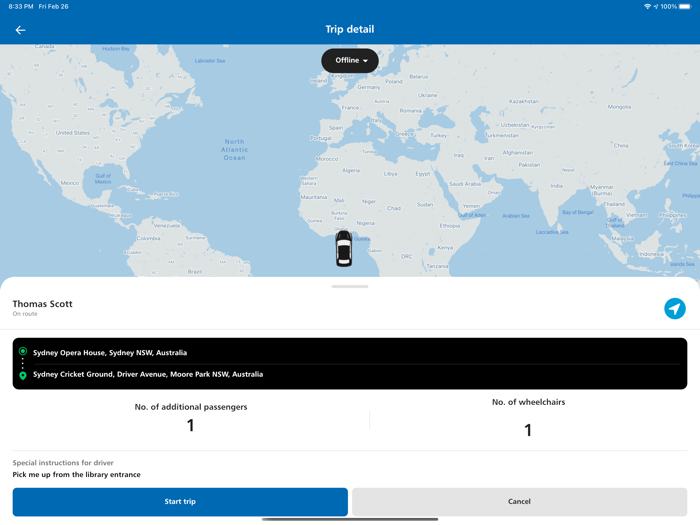
Task: Select the Sydney Cricket Ground destination address
Action: tap(148, 374)
